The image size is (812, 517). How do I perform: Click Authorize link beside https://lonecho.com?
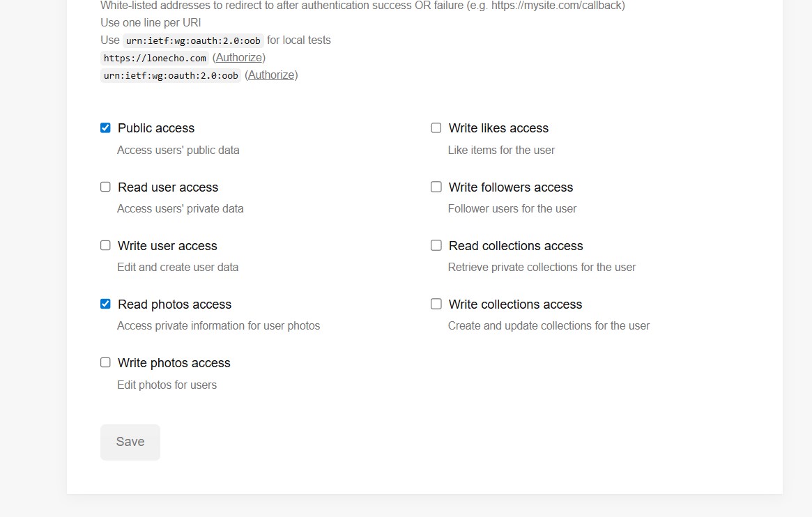click(x=239, y=58)
